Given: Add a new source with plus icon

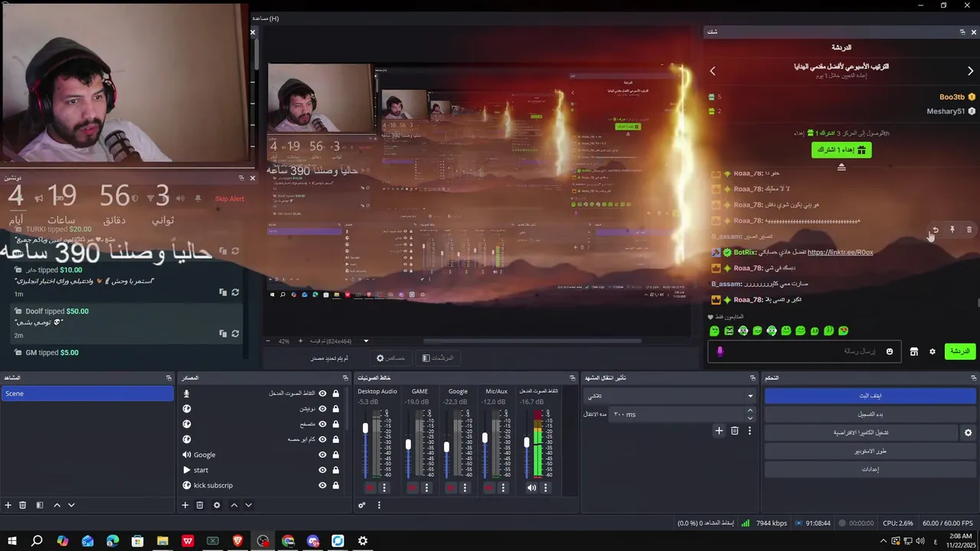Looking at the screenshot, I should [x=185, y=505].
